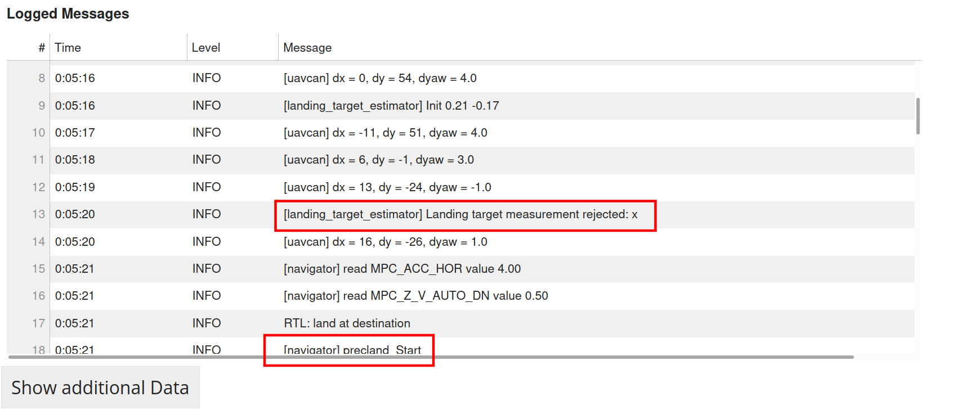Select row number 8 in the log
The height and width of the screenshot is (419, 980).
tap(42, 78)
